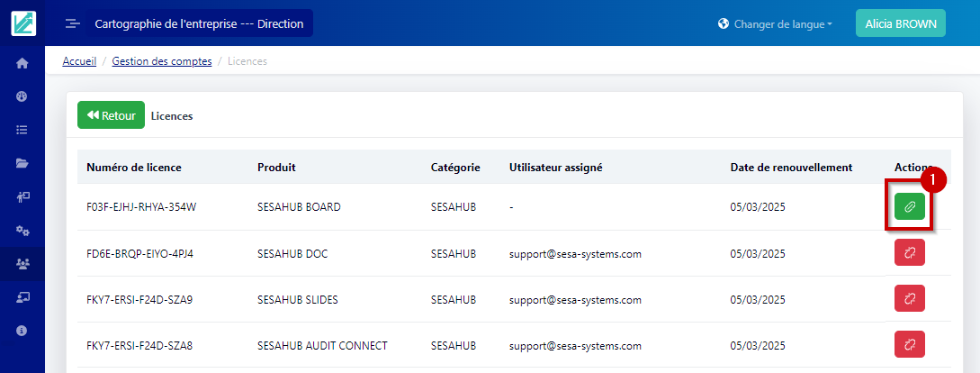This screenshot has height=373, width=980.
Task: Navigate to Gestion des comptes breadcrumb link
Action: tap(162, 61)
